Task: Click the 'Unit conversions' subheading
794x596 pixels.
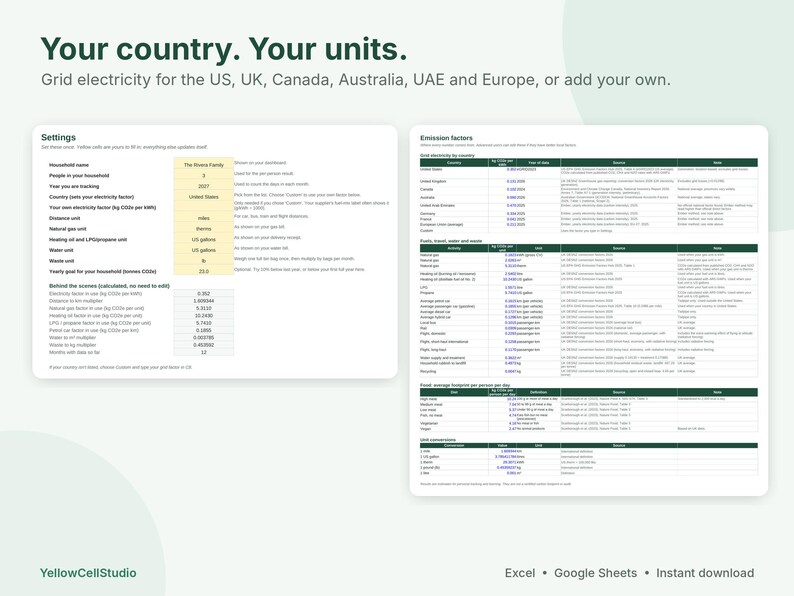Action: click(438, 440)
